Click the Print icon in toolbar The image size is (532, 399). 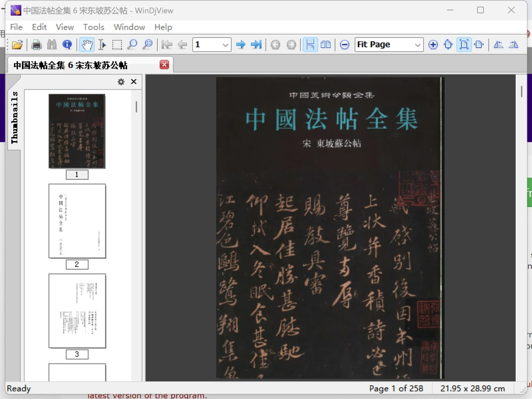tap(36, 45)
